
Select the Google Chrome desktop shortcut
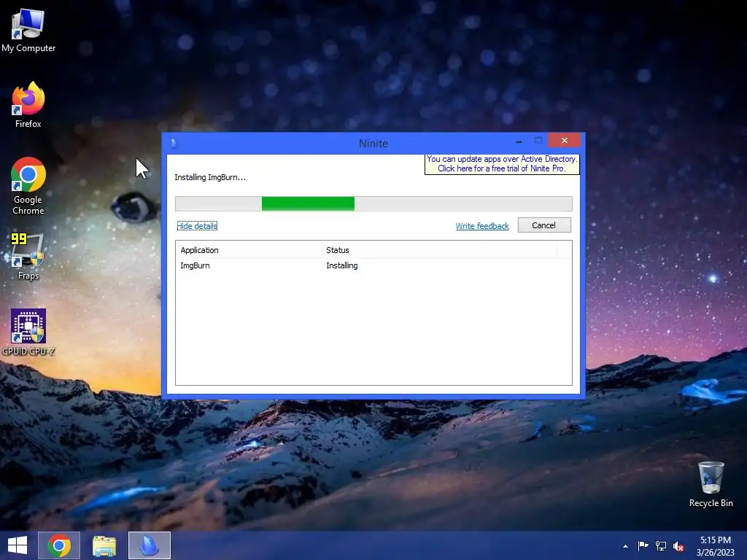[28, 186]
